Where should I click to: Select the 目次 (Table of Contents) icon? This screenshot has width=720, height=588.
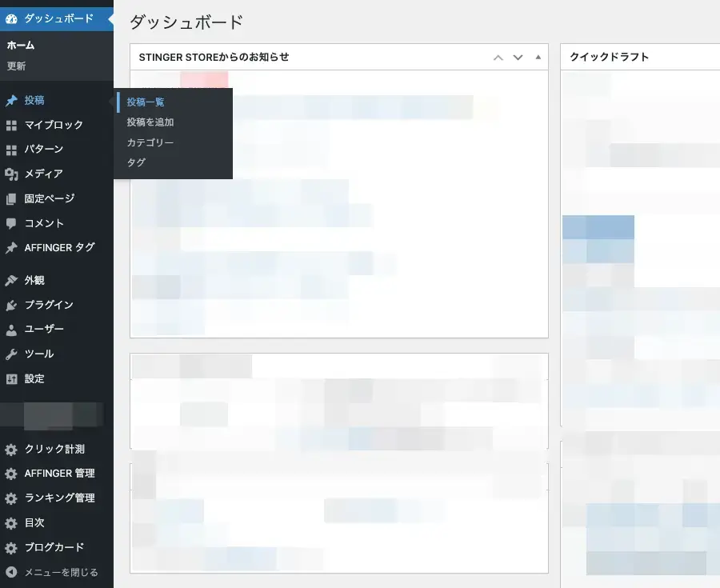[x=11, y=522]
